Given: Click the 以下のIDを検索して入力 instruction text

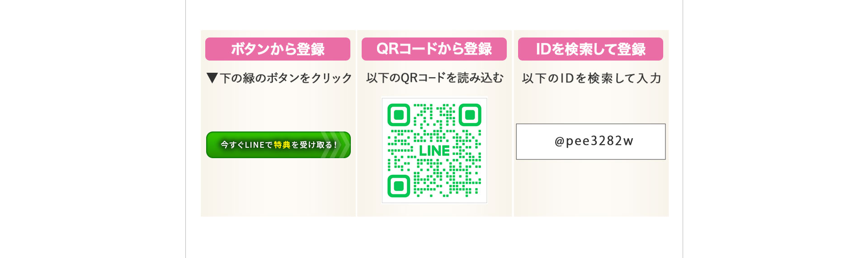Looking at the screenshot, I should coord(591,78).
